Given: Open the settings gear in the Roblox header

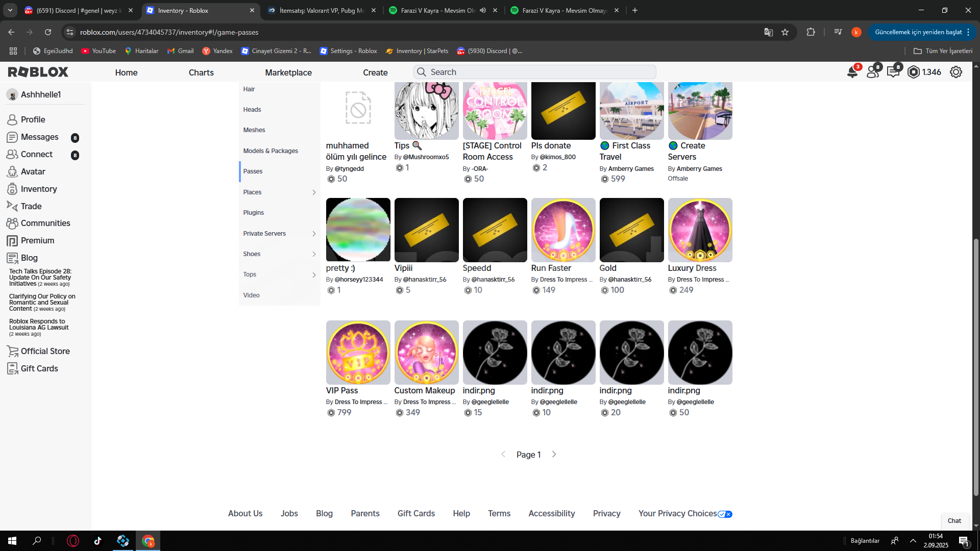Looking at the screenshot, I should pyautogui.click(x=956, y=72).
